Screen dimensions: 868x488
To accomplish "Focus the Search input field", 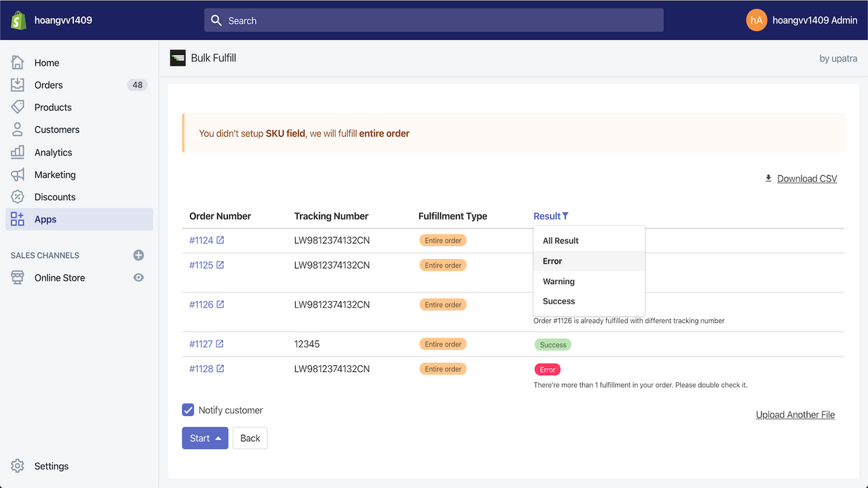I will click(x=434, y=20).
